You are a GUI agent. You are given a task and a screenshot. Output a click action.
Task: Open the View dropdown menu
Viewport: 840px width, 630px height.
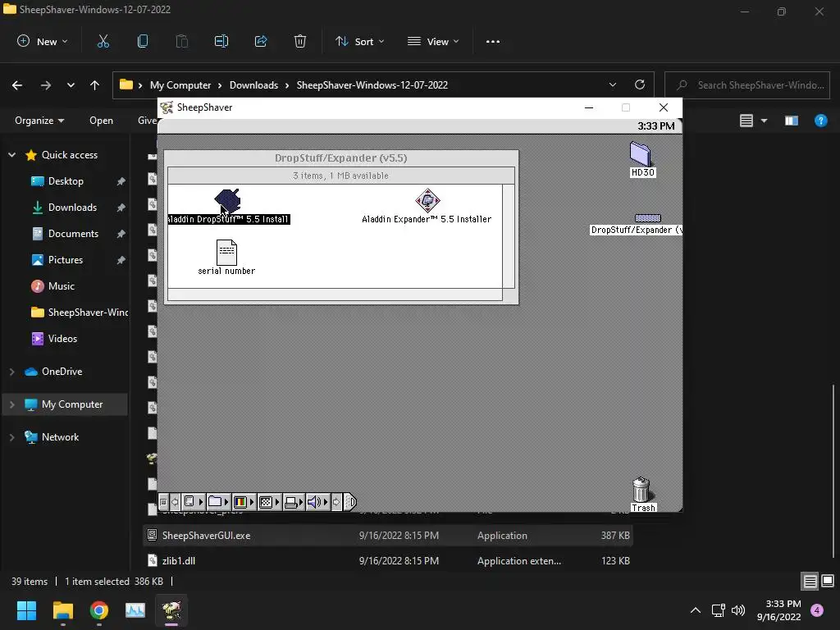click(433, 41)
